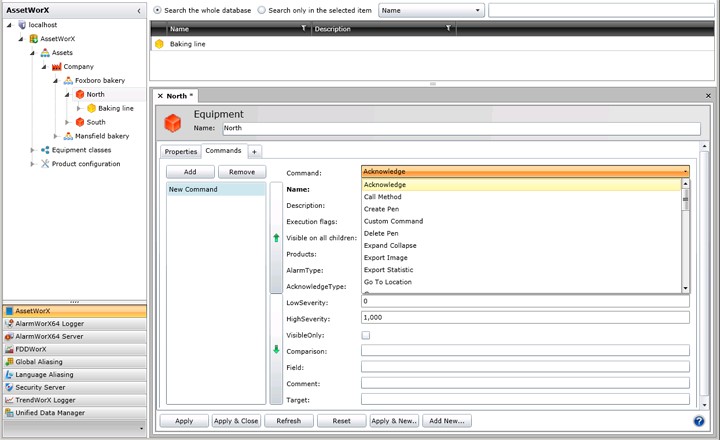Switch to the Properties tab

(x=181, y=151)
